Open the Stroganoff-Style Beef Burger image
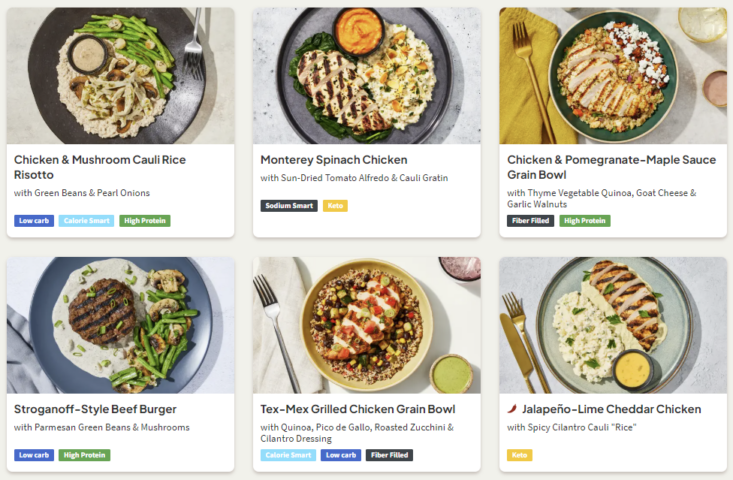Image resolution: width=733 pixels, height=480 pixels. (120, 325)
